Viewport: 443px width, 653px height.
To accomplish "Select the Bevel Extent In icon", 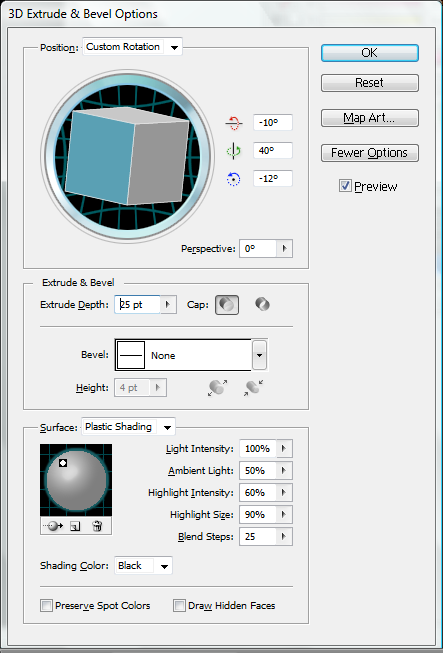I will click(254, 387).
